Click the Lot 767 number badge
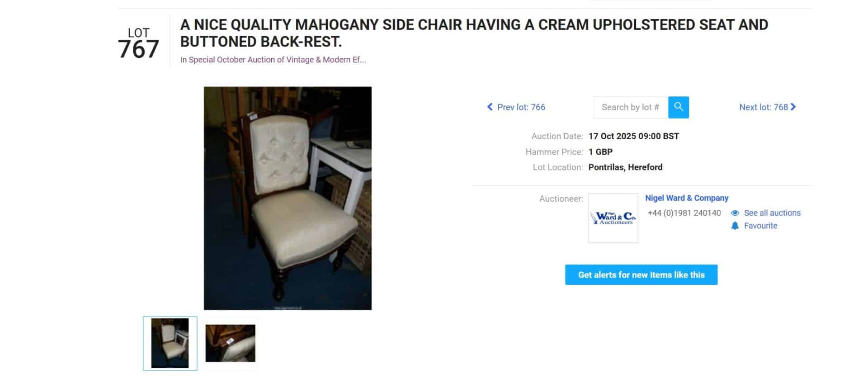Viewport: 868px width, 383px height. tap(138, 44)
